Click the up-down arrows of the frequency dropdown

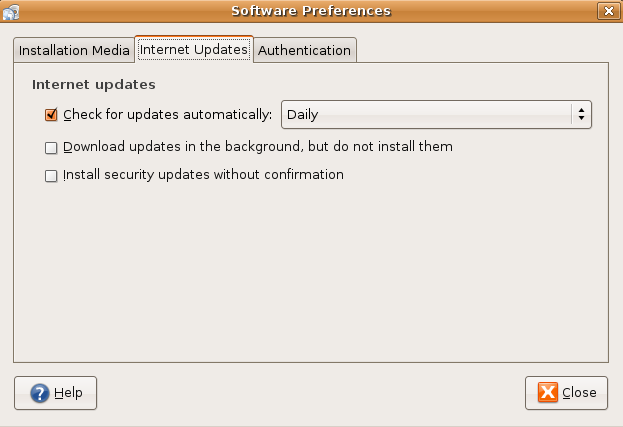coord(581,115)
